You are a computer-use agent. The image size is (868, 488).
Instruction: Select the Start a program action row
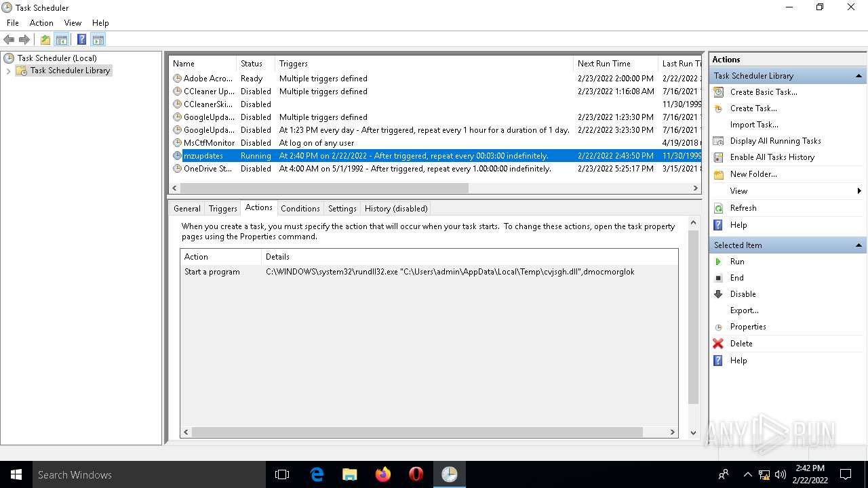[429, 272]
